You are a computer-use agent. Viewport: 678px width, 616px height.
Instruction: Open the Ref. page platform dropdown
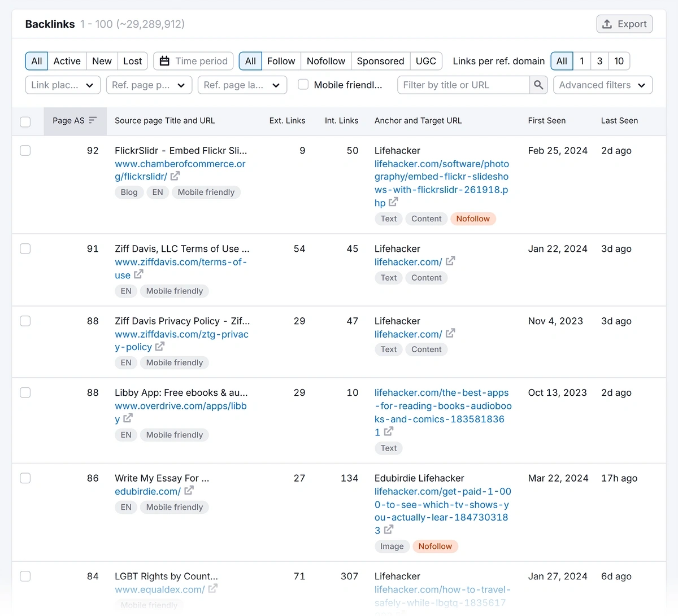149,85
